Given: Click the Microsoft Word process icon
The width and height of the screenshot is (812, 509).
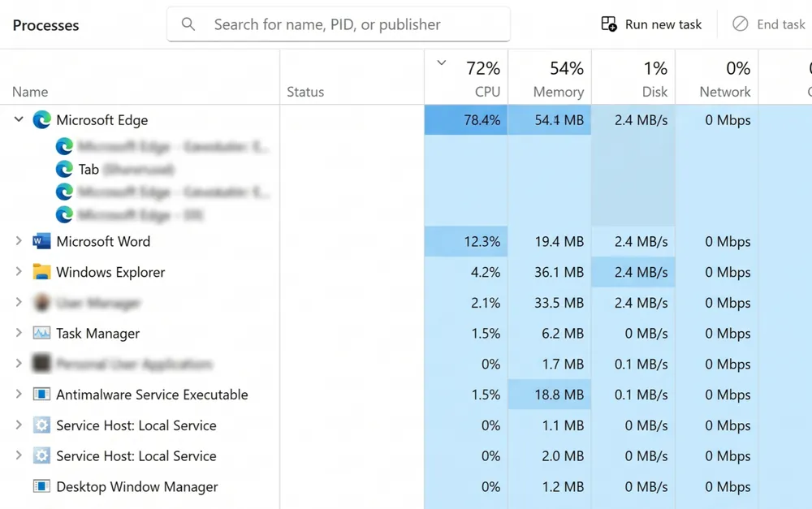Looking at the screenshot, I should (x=41, y=241).
